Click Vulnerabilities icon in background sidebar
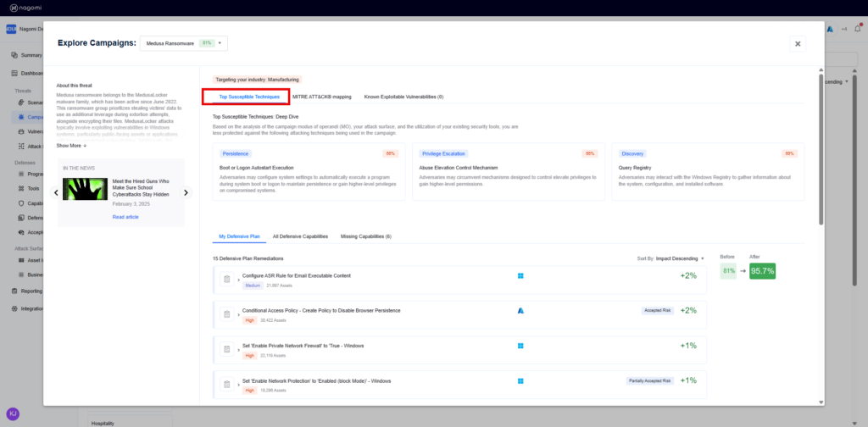Viewport: 868px width, 427px height. tap(21, 131)
